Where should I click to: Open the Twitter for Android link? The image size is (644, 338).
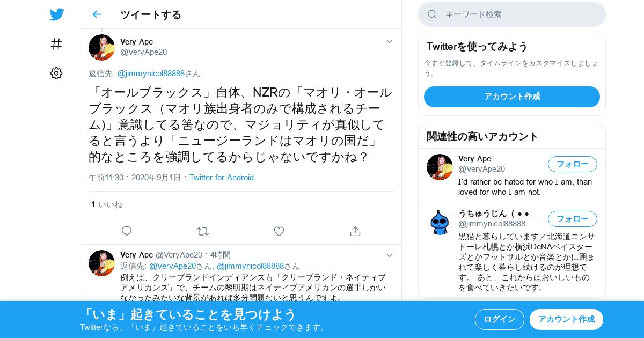[x=222, y=178]
